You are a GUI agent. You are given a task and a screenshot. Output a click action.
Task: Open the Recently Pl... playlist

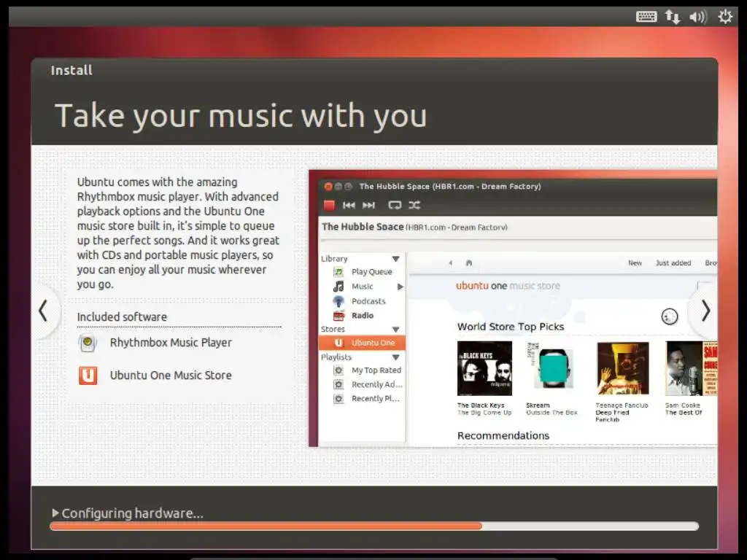pos(376,399)
